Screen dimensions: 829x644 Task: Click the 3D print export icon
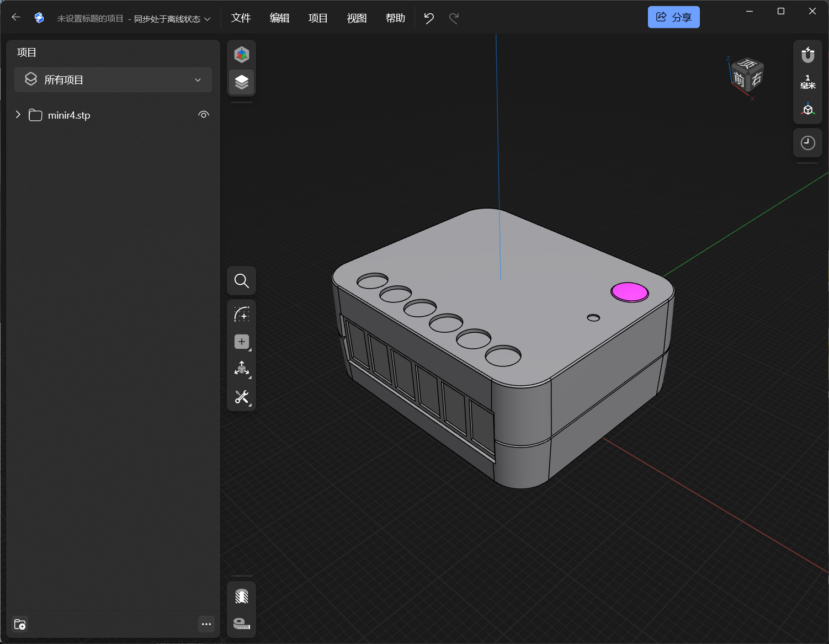click(x=241, y=597)
